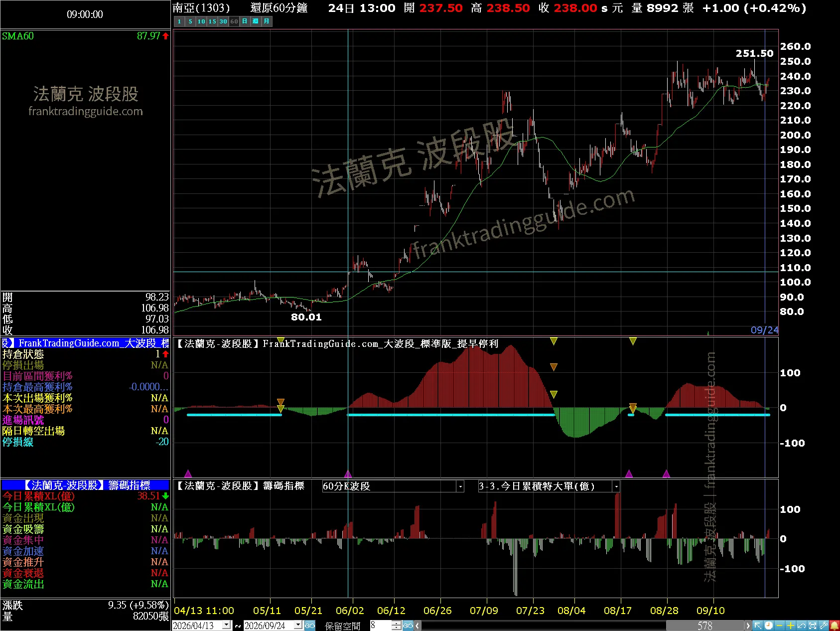Switch to the 1-minute timeframe
The height and width of the screenshot is (631, 840).
coord(179,21)
